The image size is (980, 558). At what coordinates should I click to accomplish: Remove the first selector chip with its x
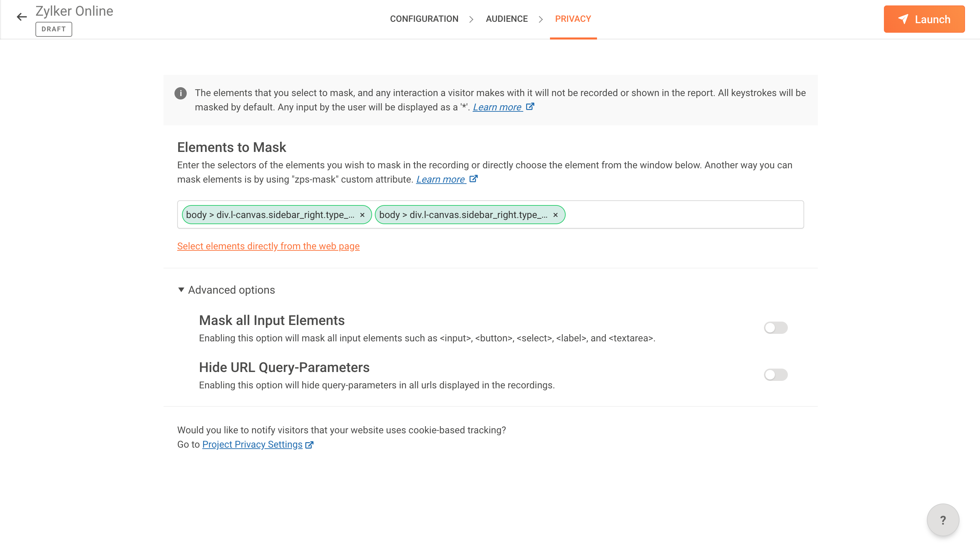pos(362,215)
